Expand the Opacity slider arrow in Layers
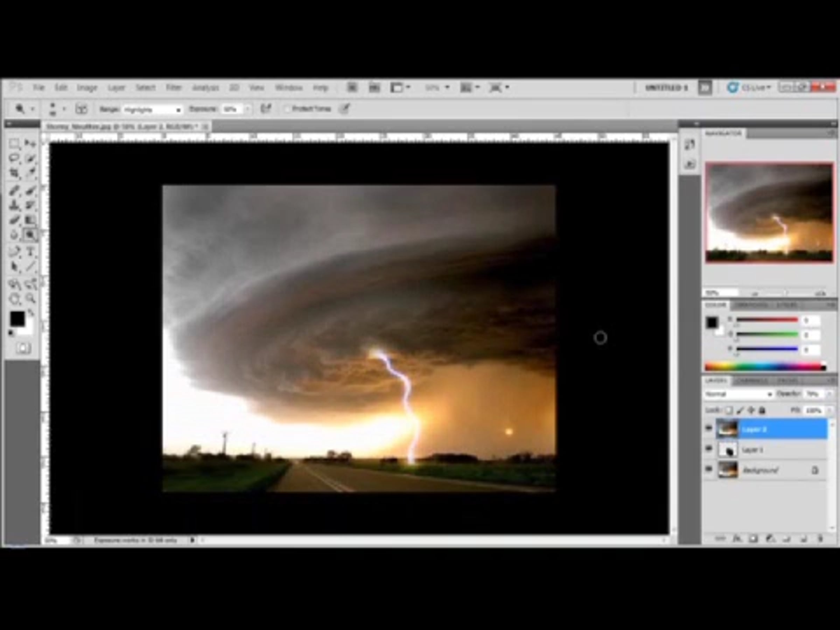This screenshot has width=840, height=630. click(829, 394)
